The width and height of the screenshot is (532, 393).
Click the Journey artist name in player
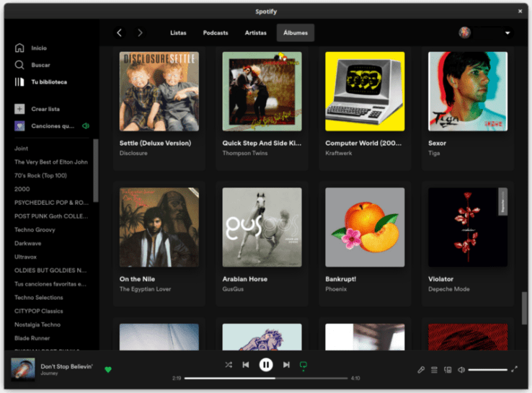[x=49, y=374]
